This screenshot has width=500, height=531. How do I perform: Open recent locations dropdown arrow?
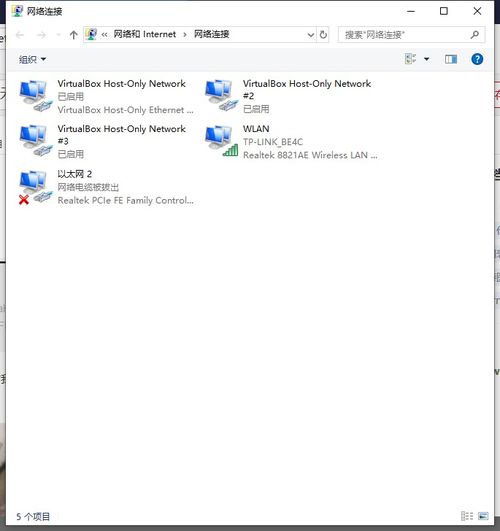58,35
